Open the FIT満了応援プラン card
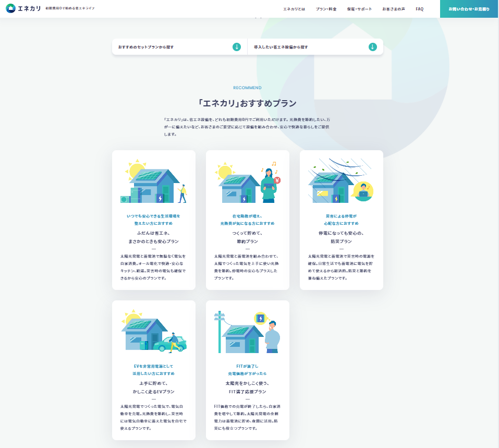Viewport: 499px width, 448px height. (x=247, y=370)
